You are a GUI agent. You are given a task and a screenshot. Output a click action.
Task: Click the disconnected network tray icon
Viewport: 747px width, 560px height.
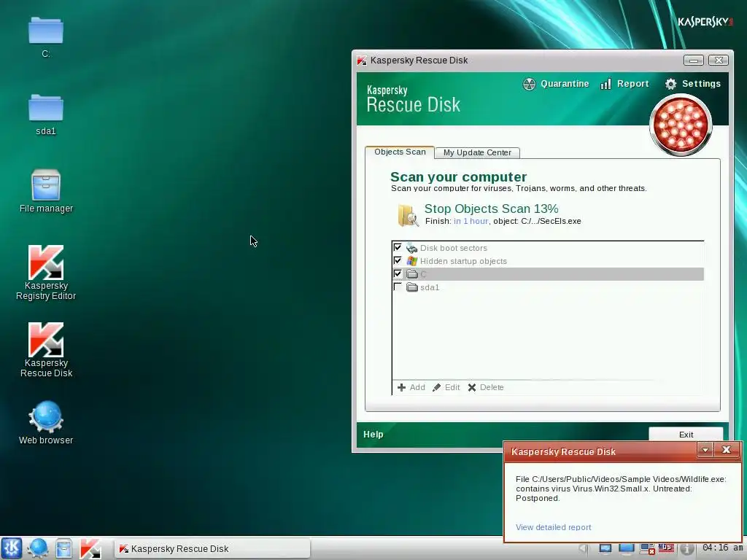647,548
